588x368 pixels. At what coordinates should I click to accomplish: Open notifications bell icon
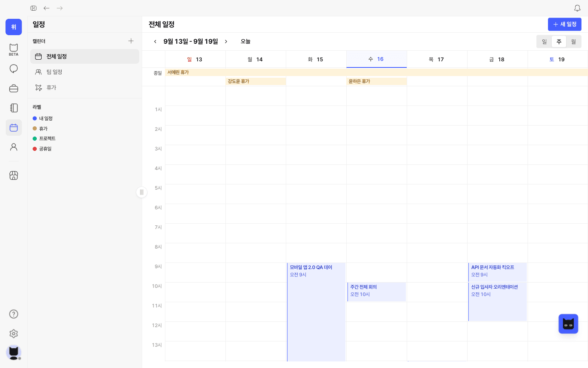click(x=577, y=8)
